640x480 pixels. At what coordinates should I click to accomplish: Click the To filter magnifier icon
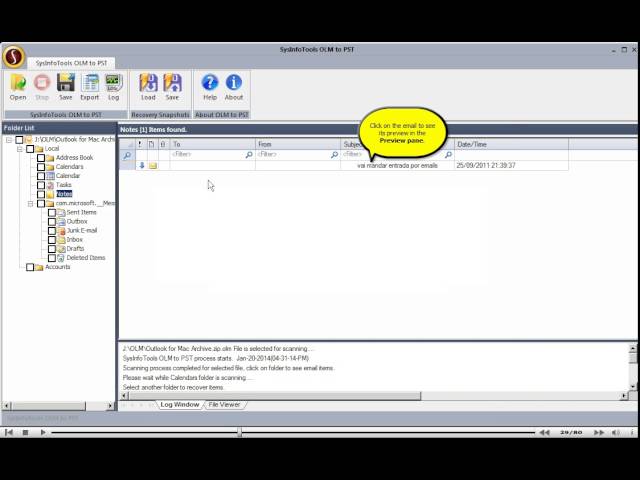249,155
